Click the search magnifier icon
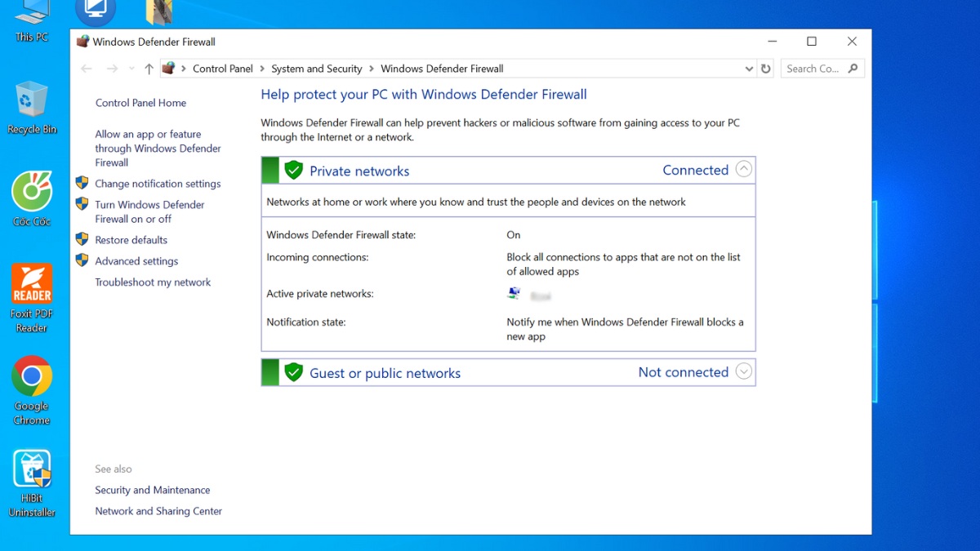The width and height of the screenshot is (980, 551). coord(853,69)
